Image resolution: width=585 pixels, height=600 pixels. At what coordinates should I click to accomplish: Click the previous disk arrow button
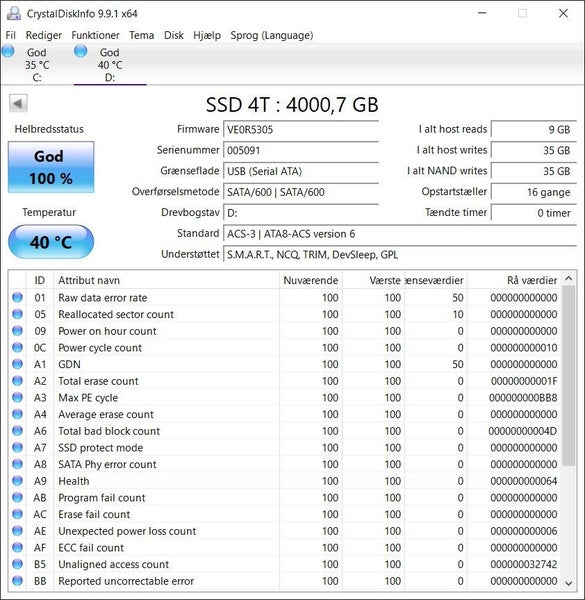[x=18, y=103]
